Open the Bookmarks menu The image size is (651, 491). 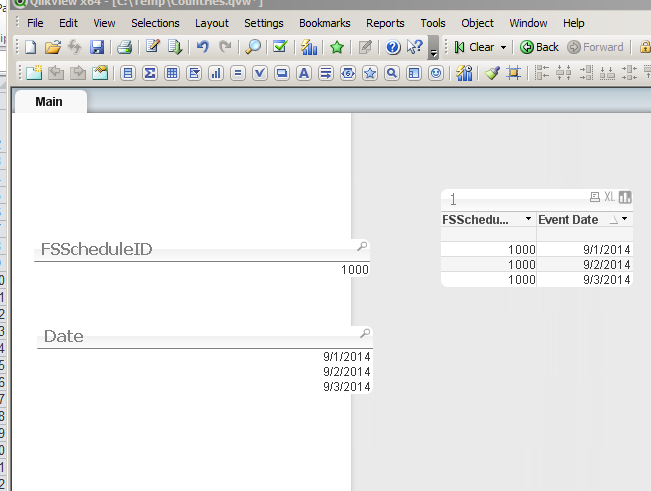coord(325,23)
